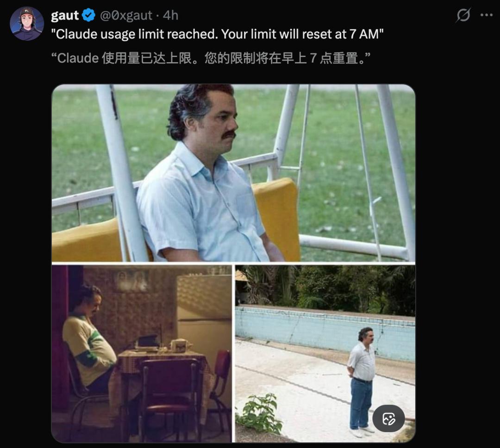This screenshot has width=500, height=448.
Task: Click the blue verified badge
Action: click(88, 16)
